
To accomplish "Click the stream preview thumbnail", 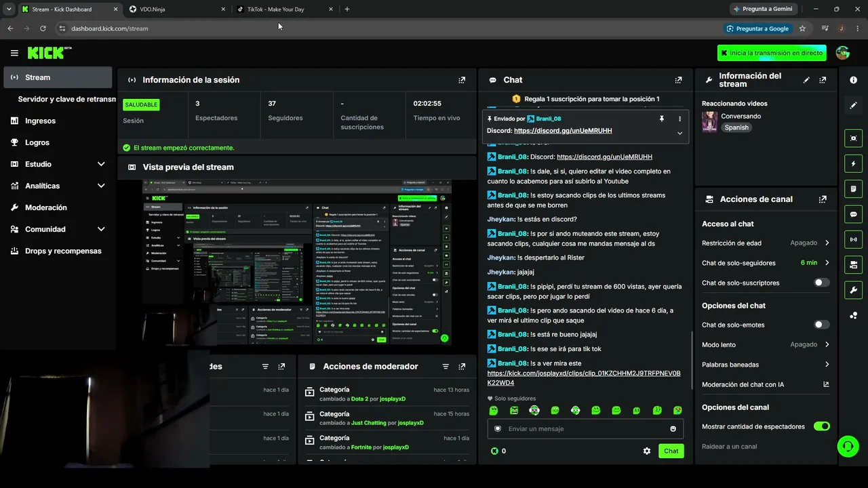I will 297,262.
